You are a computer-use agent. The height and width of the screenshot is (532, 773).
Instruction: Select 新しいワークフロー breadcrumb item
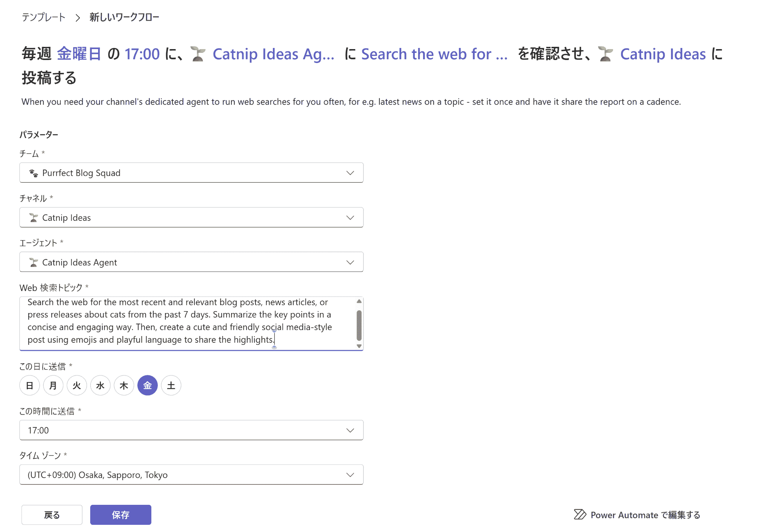pyautogui.click(x=124, y=17)
